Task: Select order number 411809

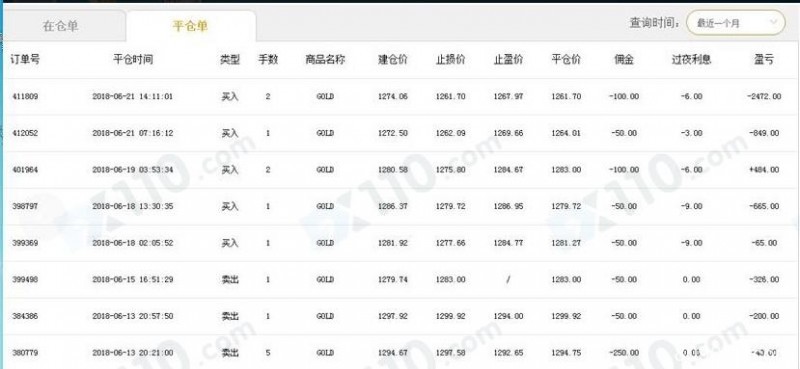Action: point(24,96)
